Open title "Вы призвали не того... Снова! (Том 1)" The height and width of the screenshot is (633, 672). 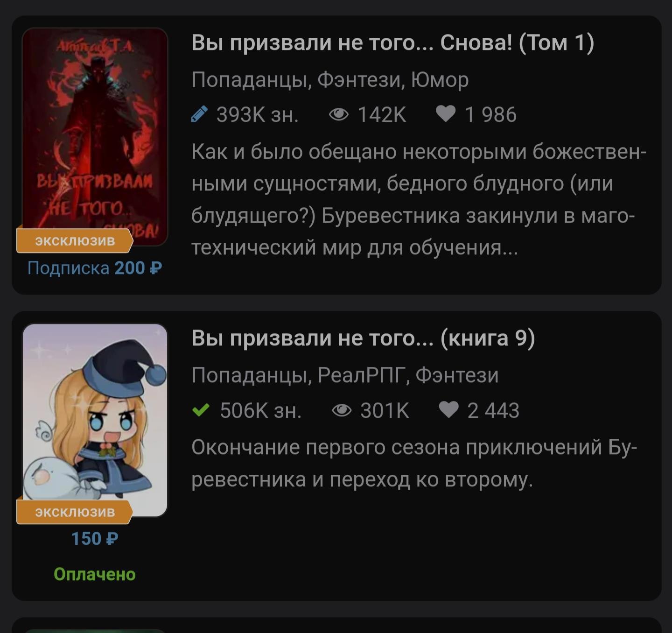pos(392,43)
